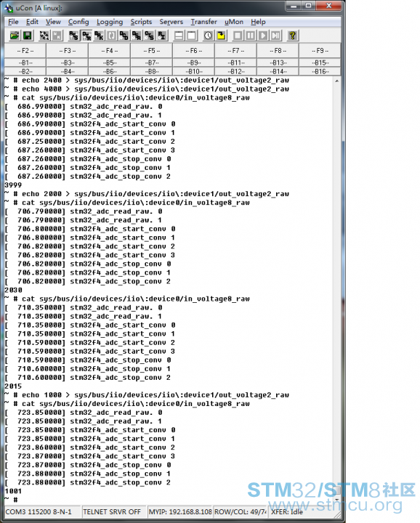Click the B5 macro button
The width and height of the screenshot is (420, 523).
(x=110, y=62)
